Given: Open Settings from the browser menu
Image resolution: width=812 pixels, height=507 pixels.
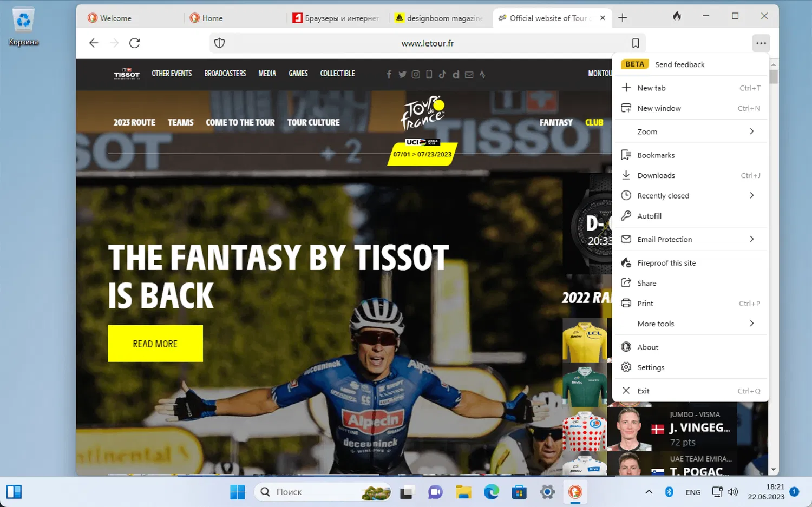Looking at the screenshot, I should point(691,367).
